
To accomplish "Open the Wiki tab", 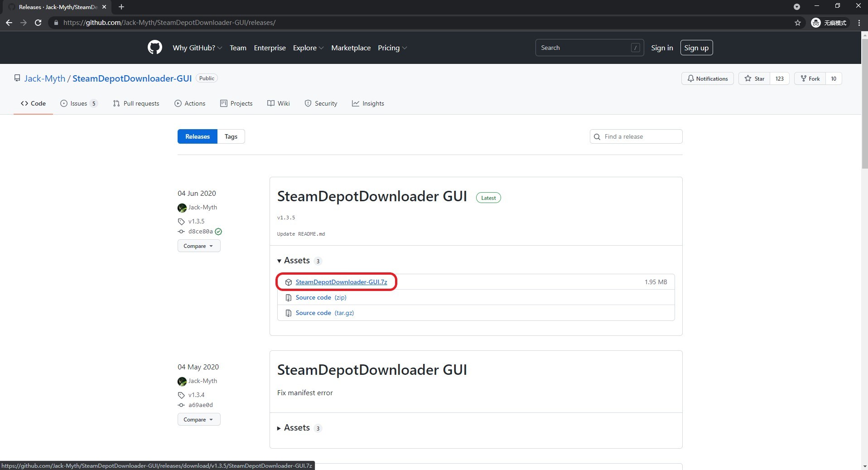I will [278, 103].
